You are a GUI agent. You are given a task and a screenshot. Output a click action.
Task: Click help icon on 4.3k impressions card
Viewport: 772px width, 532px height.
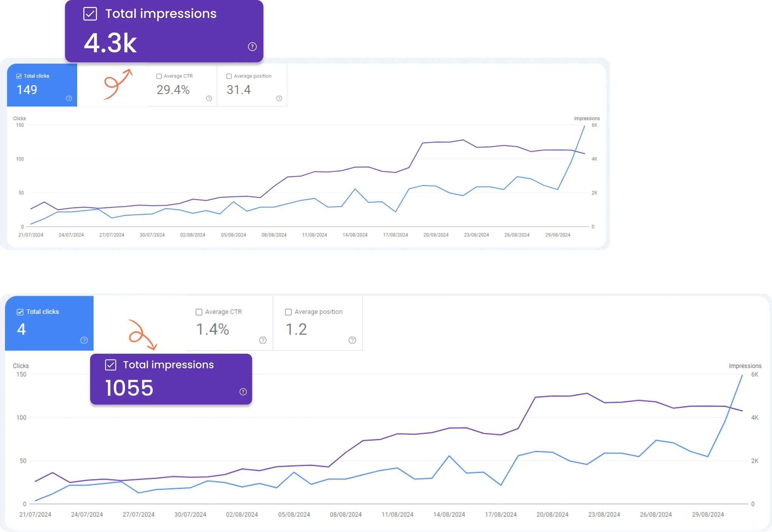click(252, 46)
